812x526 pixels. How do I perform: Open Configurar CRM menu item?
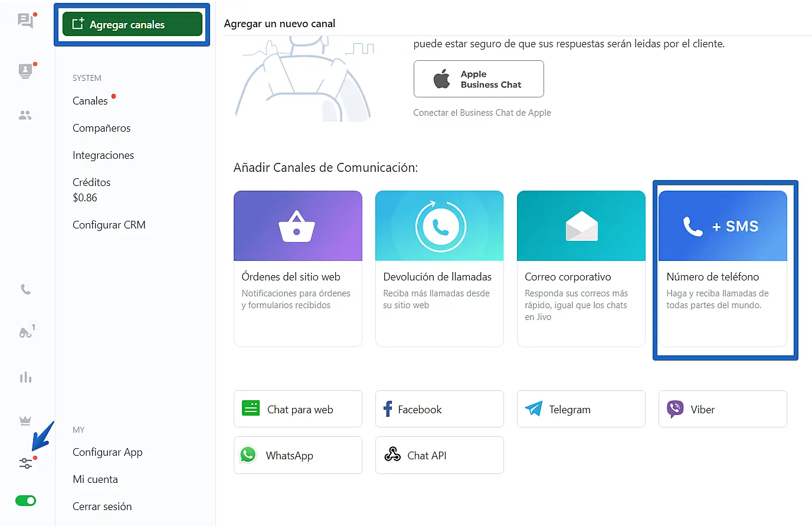tap(109, 225)
